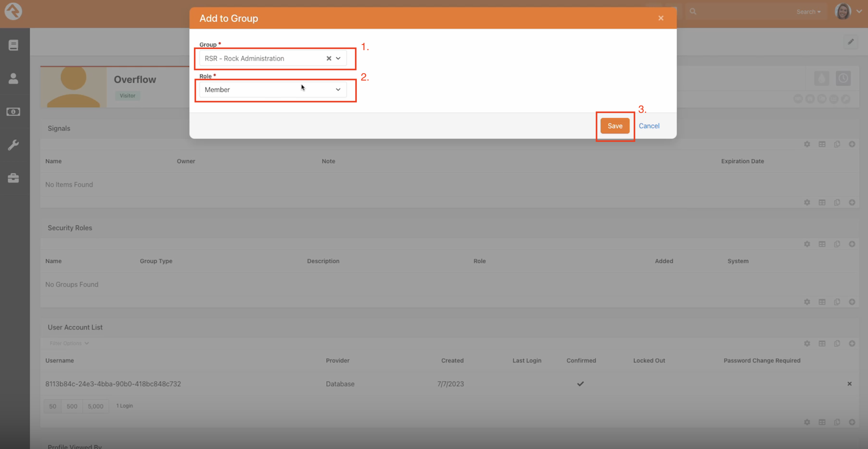The width and height of the screenshot is (868, 449).
Task: Sort Security Roles by System column
Action: pyautogui.click(x=738, y=261)
